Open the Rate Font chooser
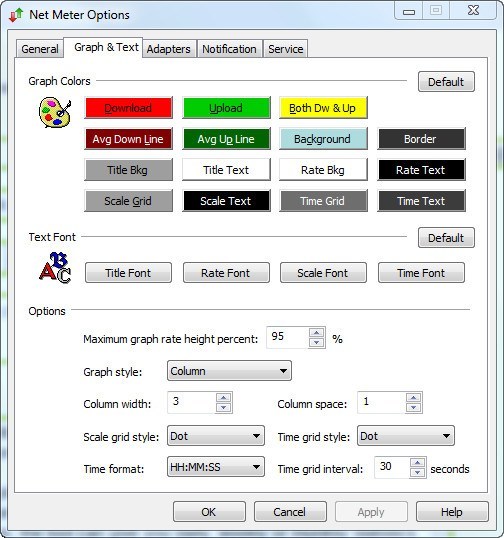 pos(226,273)
